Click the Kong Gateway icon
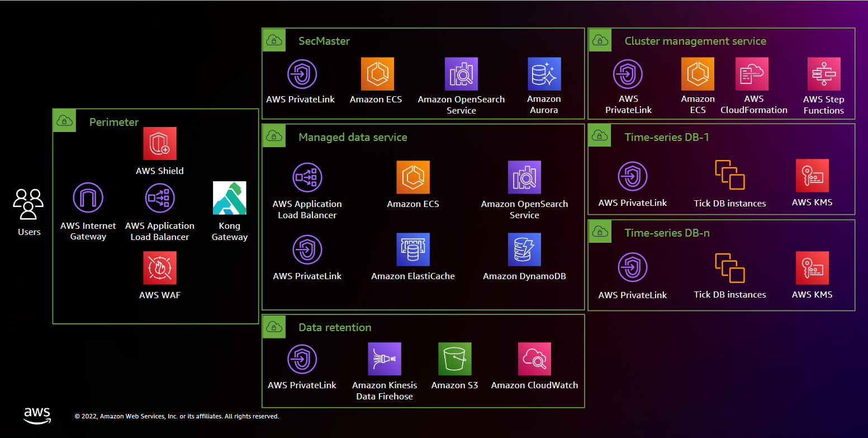The image size is (868, 438). [x=230, y=197]
